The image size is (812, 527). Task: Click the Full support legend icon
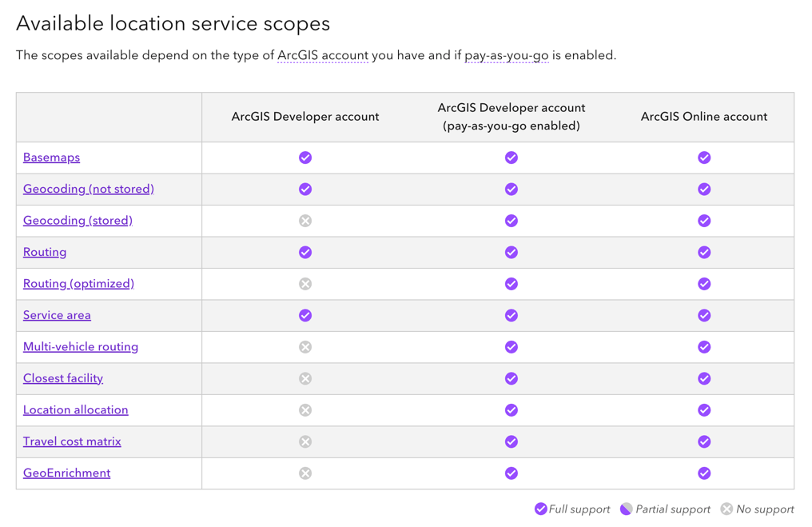(x=541, y=509)
